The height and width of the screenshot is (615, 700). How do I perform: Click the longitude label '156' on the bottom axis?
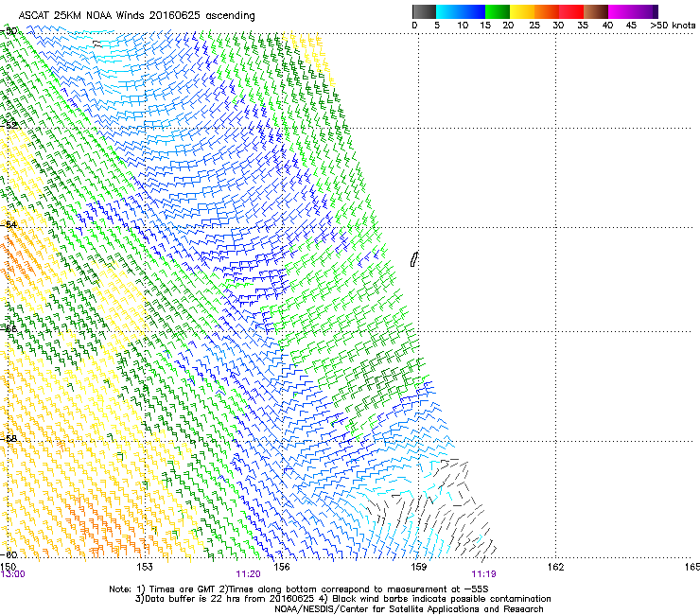(282, 567)
